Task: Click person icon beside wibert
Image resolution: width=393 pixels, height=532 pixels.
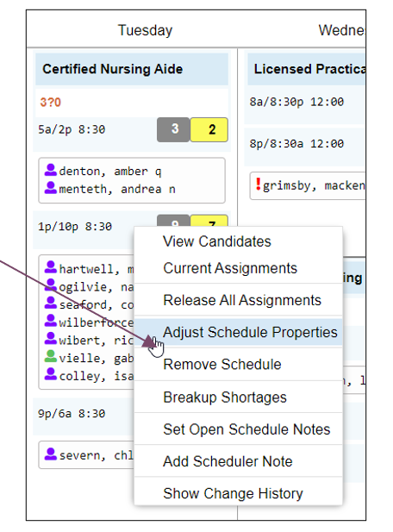Action: click(51, 339)
